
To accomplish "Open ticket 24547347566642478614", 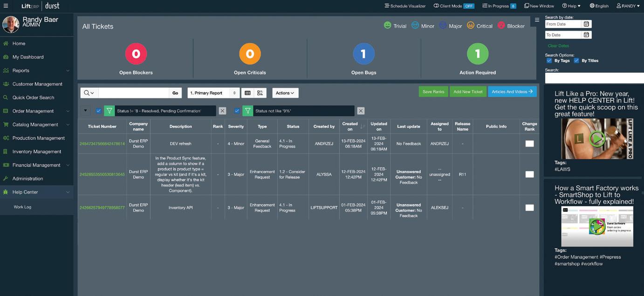I will [102, 144].
